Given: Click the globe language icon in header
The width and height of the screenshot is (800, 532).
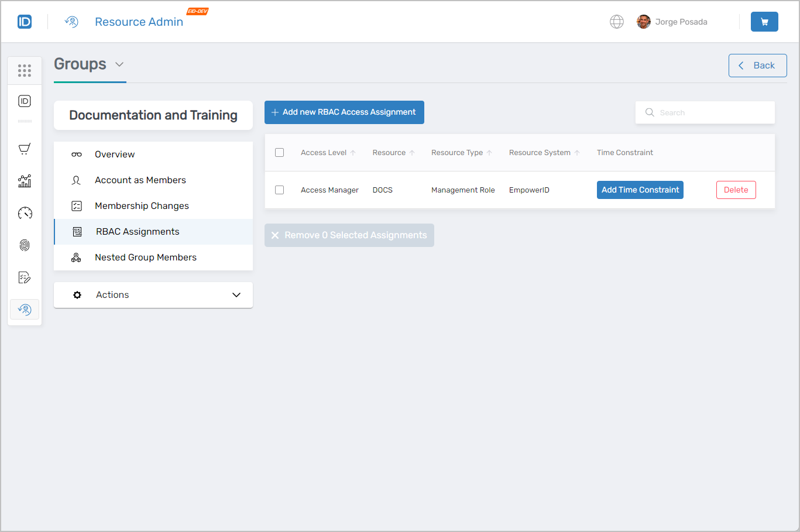Looking at the screenshot, I should click(617, 21).
